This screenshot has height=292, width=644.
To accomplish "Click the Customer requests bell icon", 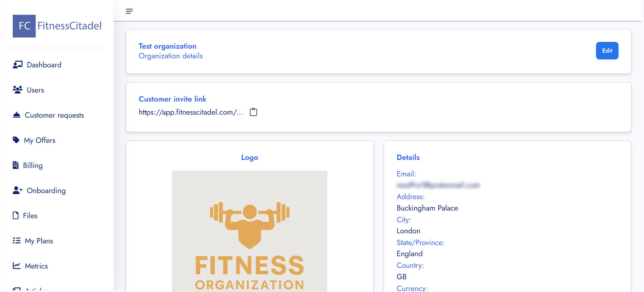I will pos(16,115).
